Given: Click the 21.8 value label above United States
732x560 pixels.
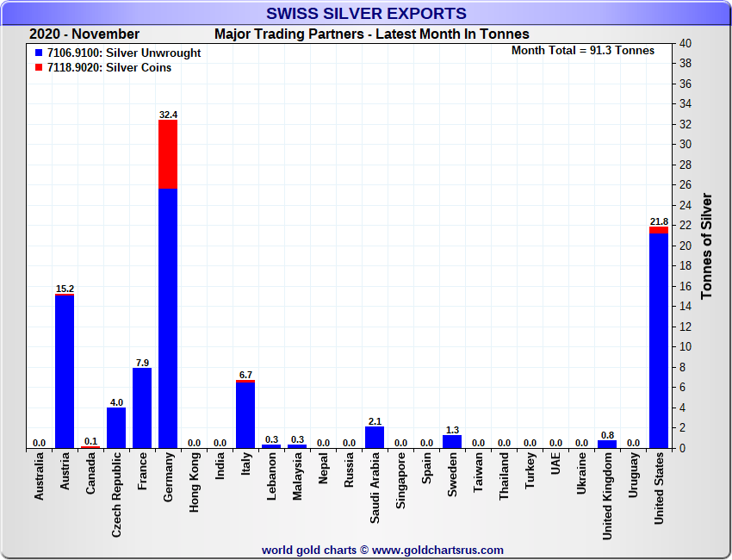Looking at the screenshot, I should click(659, 221).
